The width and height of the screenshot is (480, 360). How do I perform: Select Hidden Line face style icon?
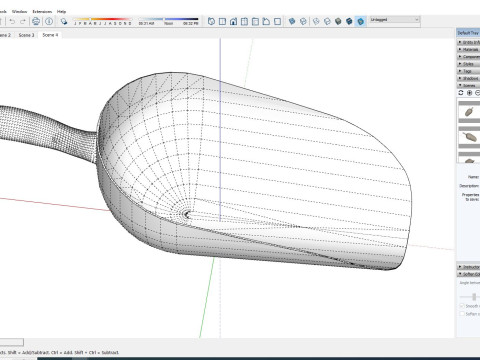tap(327, 22)
